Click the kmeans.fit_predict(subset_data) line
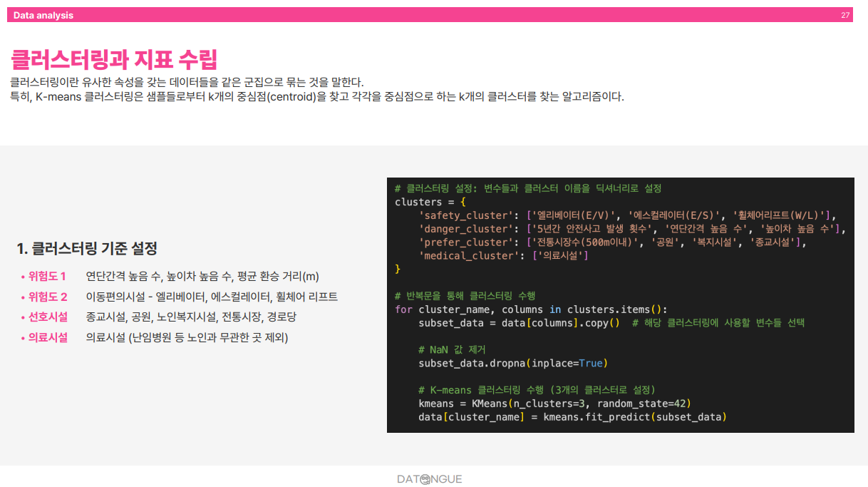The image size is (868, 487). point(572,417)
